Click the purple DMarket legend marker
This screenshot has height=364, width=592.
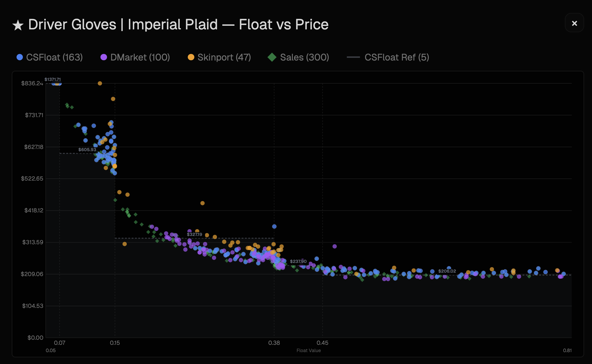pos(103,57)
